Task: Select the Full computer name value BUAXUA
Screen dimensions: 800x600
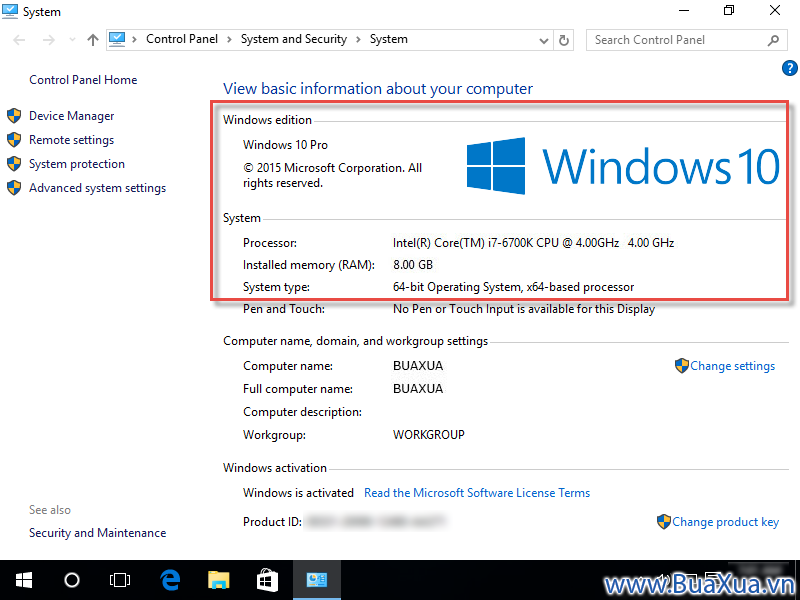Action: click(x=418, y=389)
